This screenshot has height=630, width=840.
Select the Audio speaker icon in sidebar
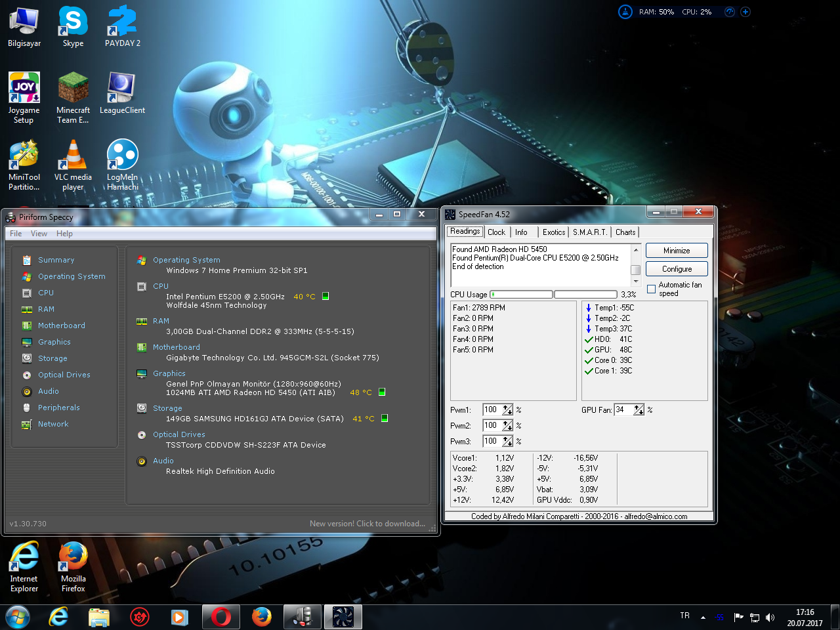pyautogui.click(x=27, y=391)
